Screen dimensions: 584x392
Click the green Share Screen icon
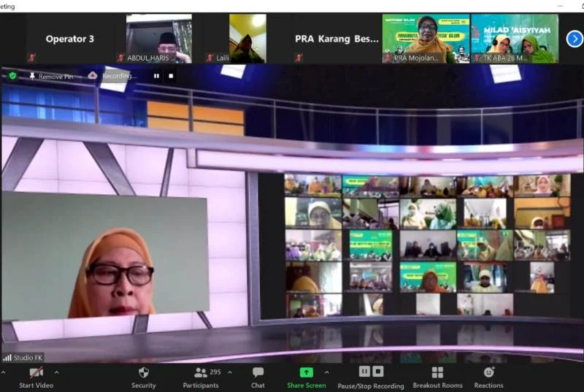tap(306, 372)
